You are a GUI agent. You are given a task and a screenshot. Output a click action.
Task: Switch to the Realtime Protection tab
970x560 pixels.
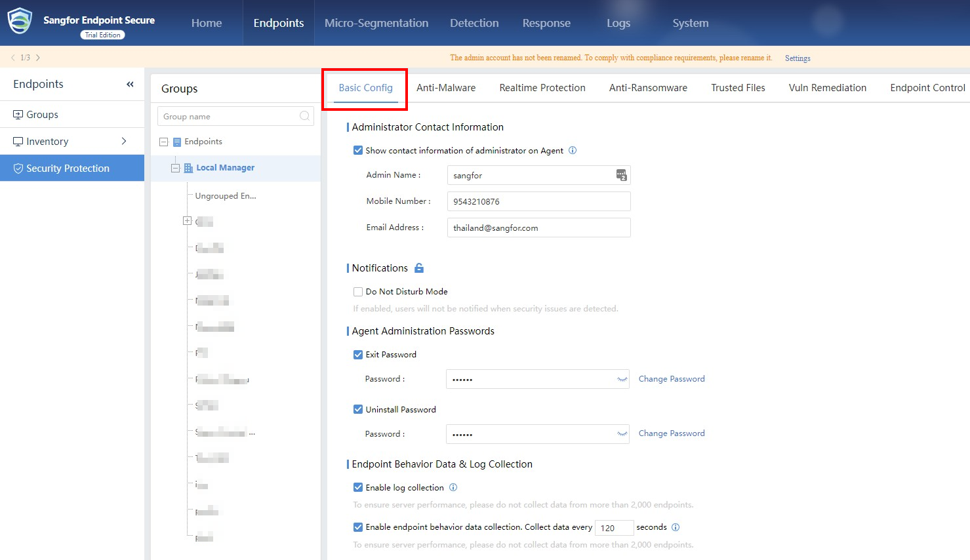(x=542, y=88)
